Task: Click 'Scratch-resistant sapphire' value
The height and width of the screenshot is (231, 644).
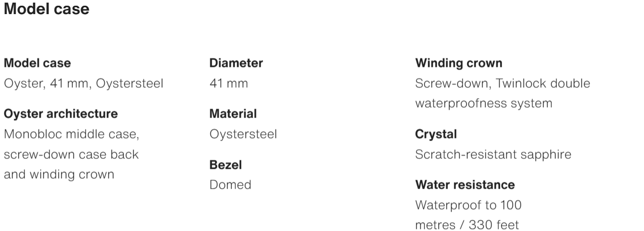Action: [493, 154]
